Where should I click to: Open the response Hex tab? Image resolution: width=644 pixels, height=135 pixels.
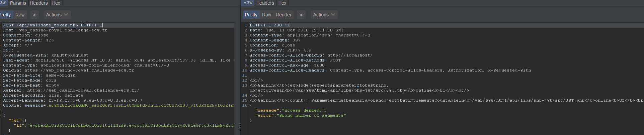pyautogui.click(x=283, y=3)
